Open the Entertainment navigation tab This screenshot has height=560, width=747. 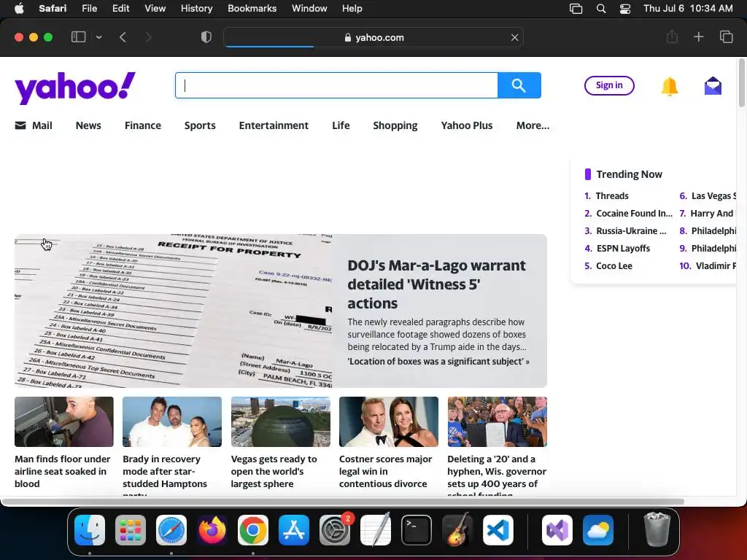tap(274, 125)
